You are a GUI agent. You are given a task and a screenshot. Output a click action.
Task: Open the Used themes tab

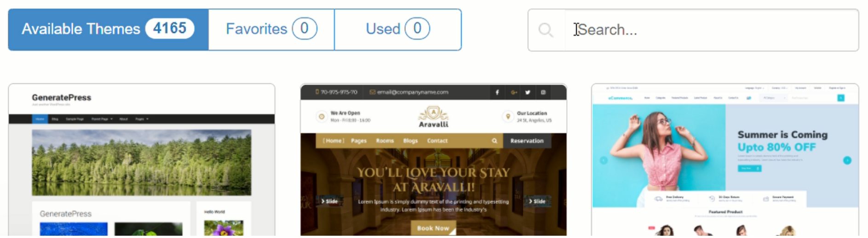tap(398, 29)
